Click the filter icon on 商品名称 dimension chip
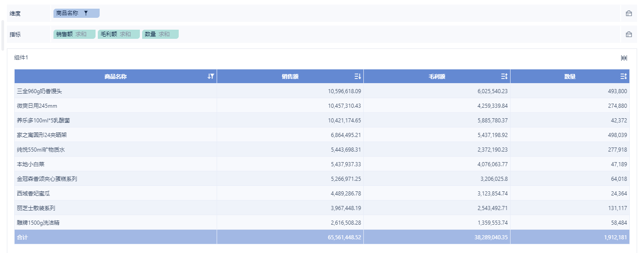 [x=86, y=13]
